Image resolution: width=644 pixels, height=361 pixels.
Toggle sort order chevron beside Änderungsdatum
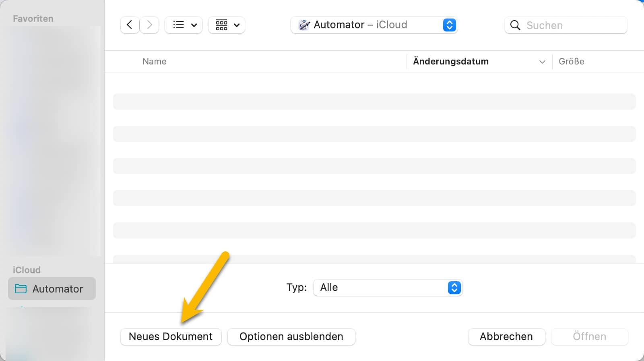(542, 62)
